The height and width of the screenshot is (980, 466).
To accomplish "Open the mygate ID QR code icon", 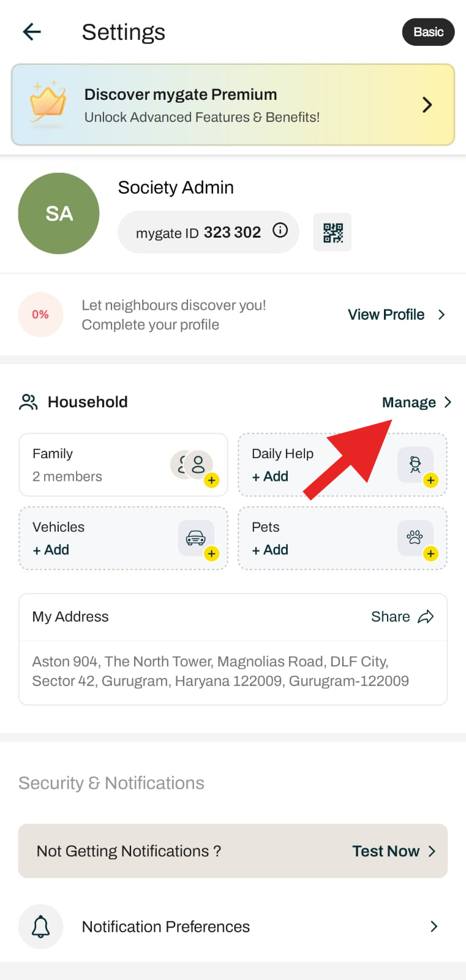I will tap(333, 232).
